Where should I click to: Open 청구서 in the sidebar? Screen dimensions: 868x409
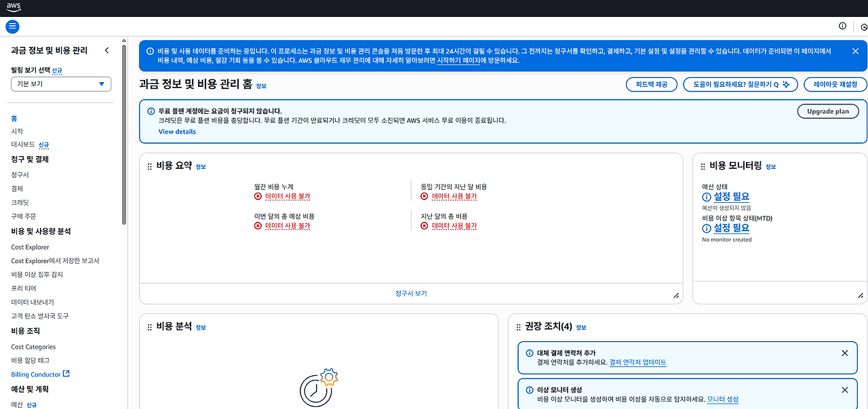tap(20, 175)
